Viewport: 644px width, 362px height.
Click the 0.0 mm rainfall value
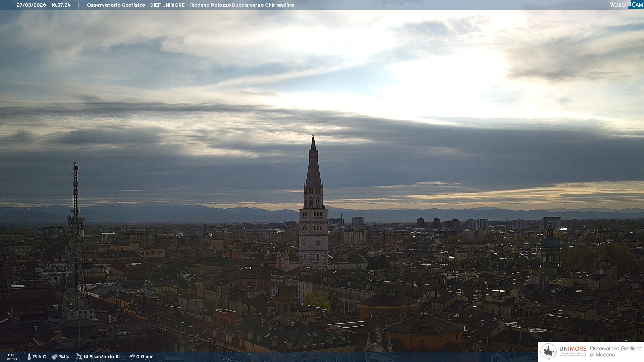(x=145, y=357)
